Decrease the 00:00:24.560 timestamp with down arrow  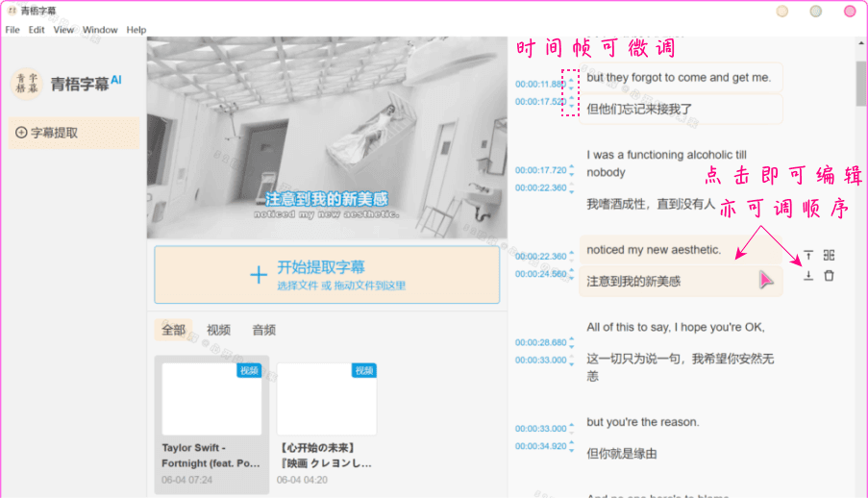click(572, 278)
